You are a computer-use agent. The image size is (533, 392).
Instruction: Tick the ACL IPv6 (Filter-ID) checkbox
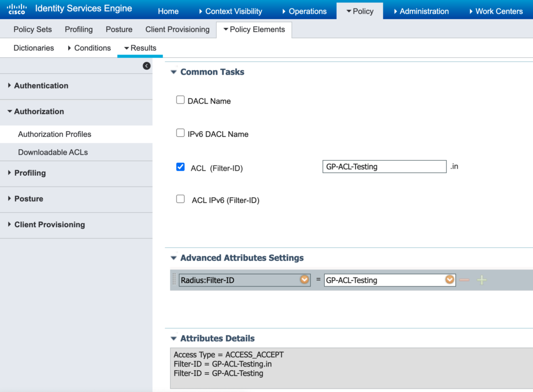181,199
